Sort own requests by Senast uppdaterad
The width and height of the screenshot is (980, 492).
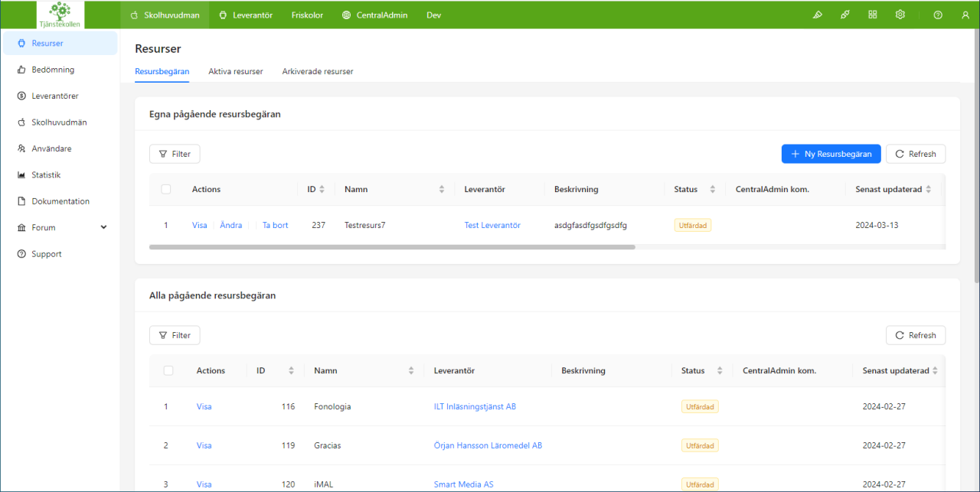(929, 189)
